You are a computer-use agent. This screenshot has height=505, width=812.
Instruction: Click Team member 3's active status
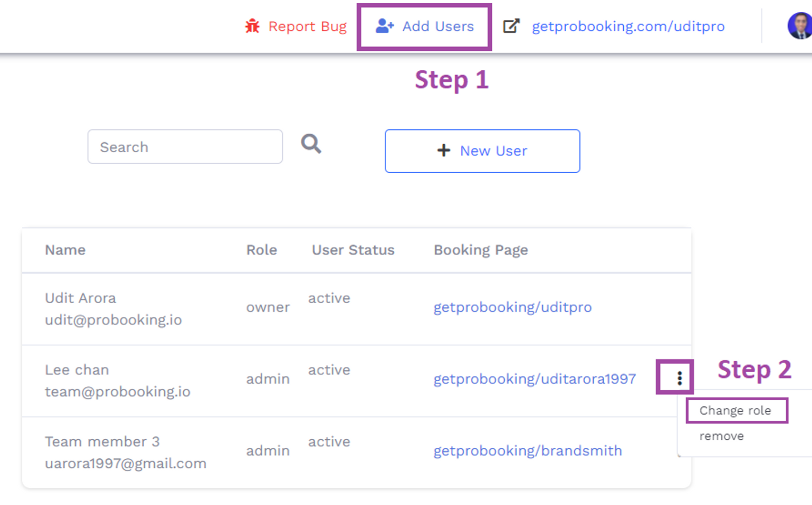[329, 442]
